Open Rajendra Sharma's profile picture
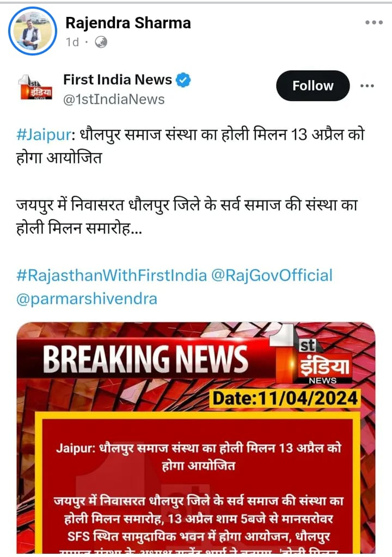The height and width of the screenshot is (557, 392). pos(33,31)
